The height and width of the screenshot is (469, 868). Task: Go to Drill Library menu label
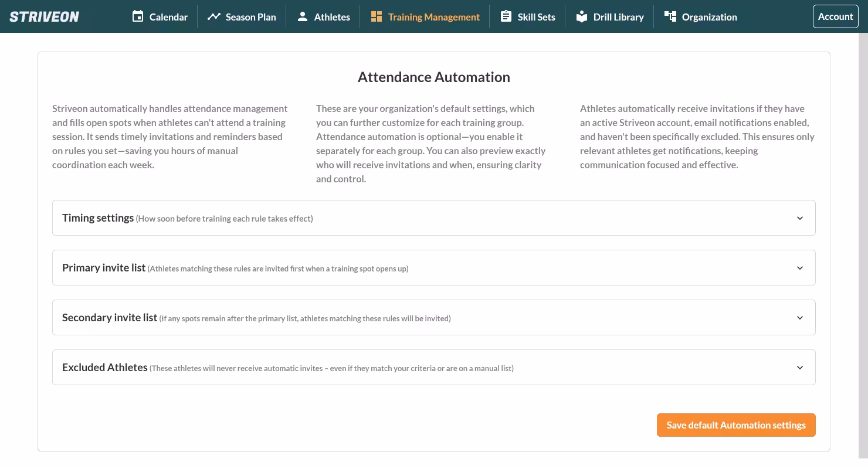click(618, 17)
